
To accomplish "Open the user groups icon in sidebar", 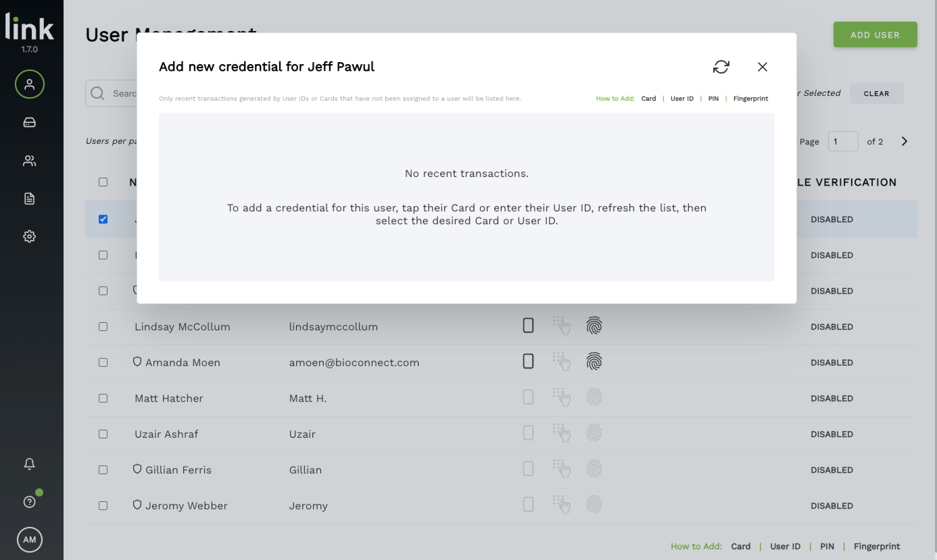I will 29,161.
